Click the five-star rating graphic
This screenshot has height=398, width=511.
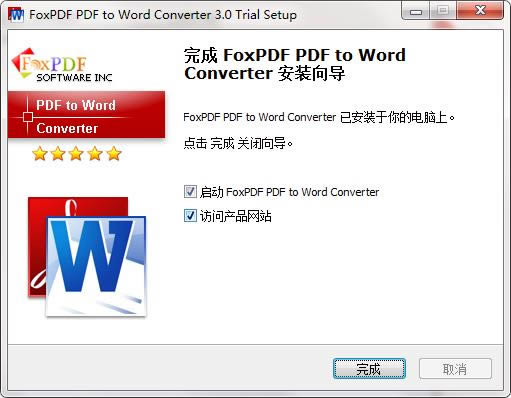pyautogui.click(x=77, y=154)
